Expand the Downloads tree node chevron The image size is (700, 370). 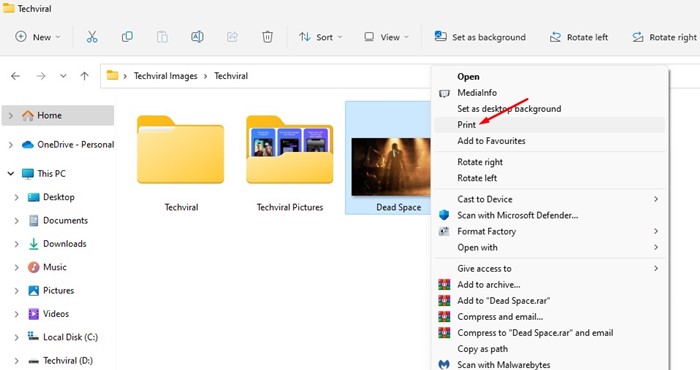coord(17,244)
